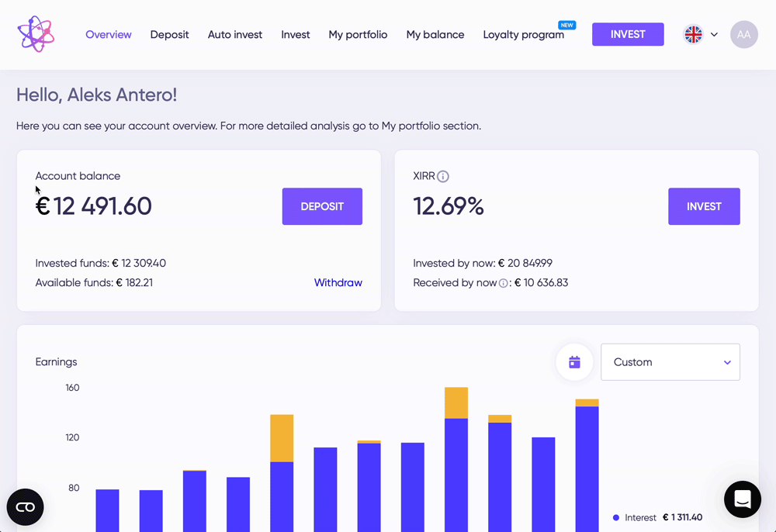Open My portfolio section
The height and width of the screenshot is (532, 776).
pos(358,35)
